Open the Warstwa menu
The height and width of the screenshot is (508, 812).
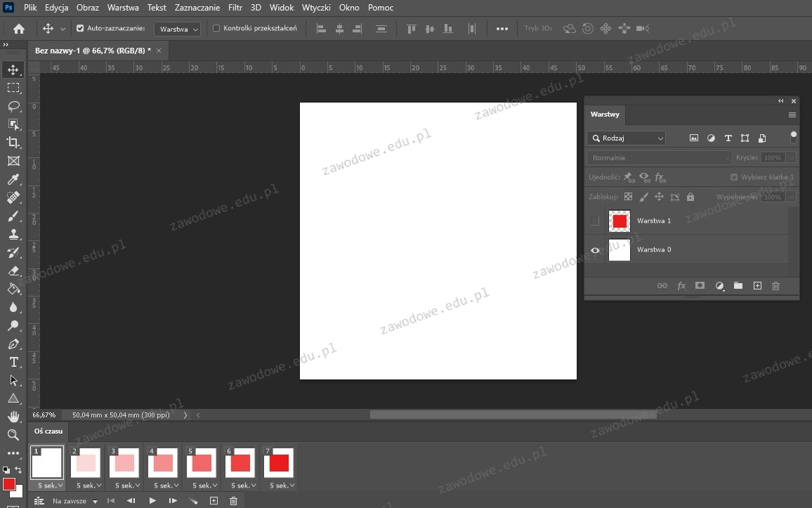123,8
